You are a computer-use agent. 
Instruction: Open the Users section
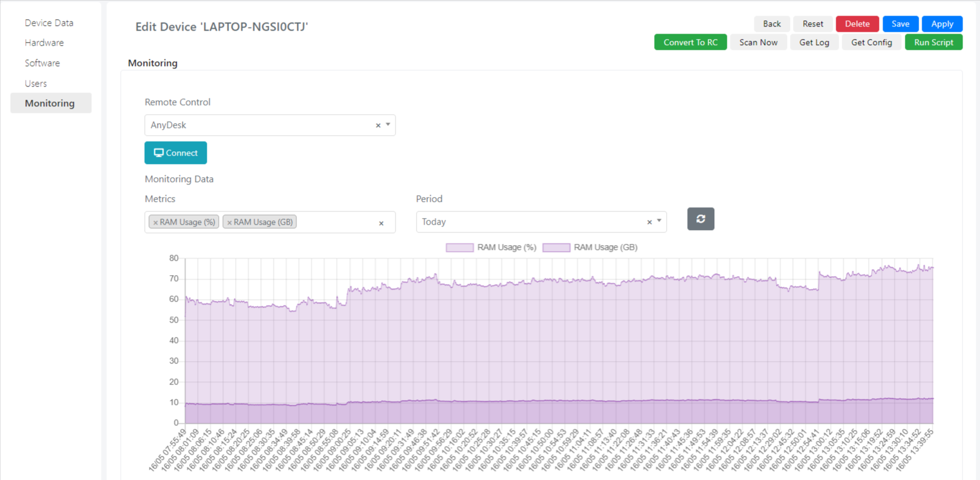coord(35,84)
